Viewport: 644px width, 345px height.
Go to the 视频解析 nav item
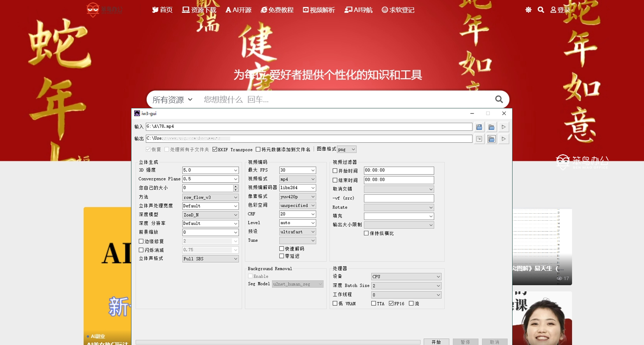pyautogui.click(x=318, y=10)
